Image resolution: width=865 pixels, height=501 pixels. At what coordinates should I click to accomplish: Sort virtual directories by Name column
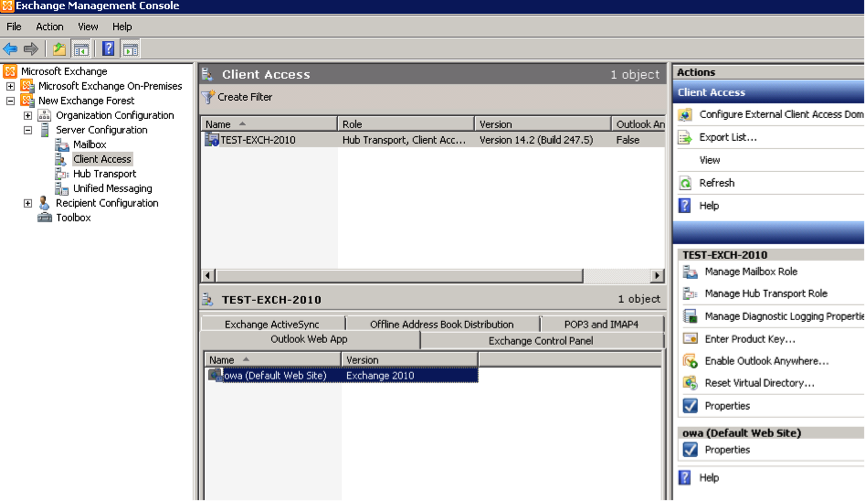(273, 360)
